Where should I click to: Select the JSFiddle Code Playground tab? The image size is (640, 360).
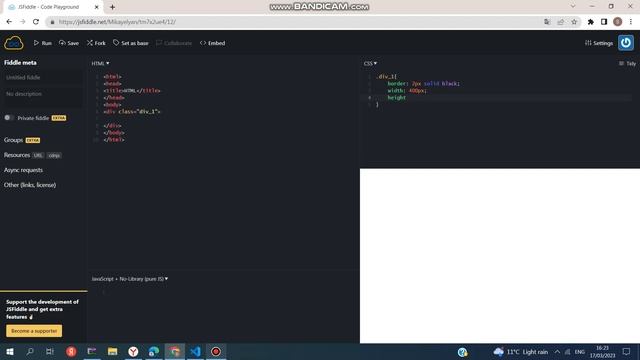53,7
